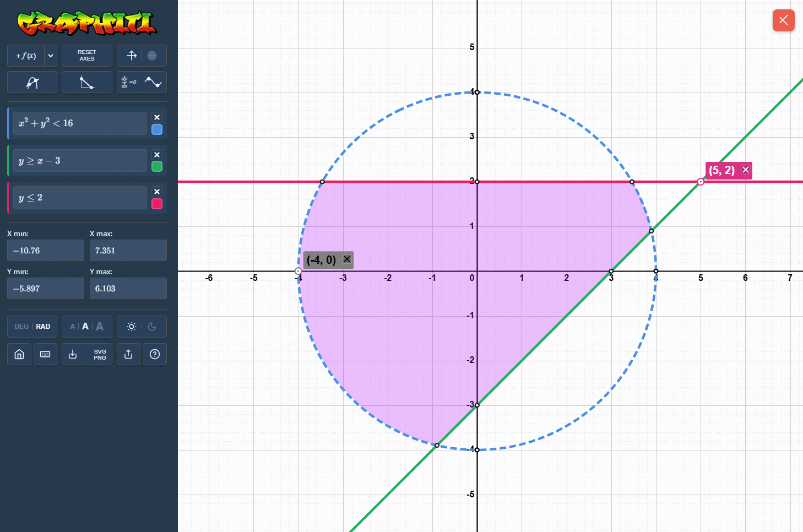Click the circle point at (-4, 0)
The width and height of the screenshot is (803, 532).
point(298,271)
